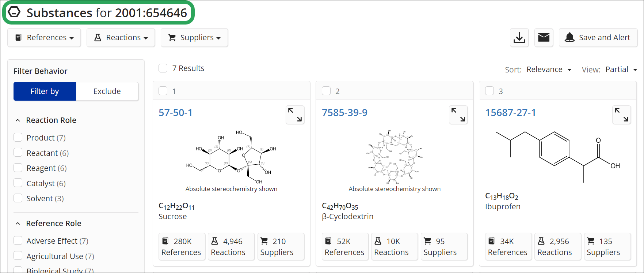Click the Ibuprofen structure drawing
The width and height of the screenshot is (644, 273).
(558, 157)
